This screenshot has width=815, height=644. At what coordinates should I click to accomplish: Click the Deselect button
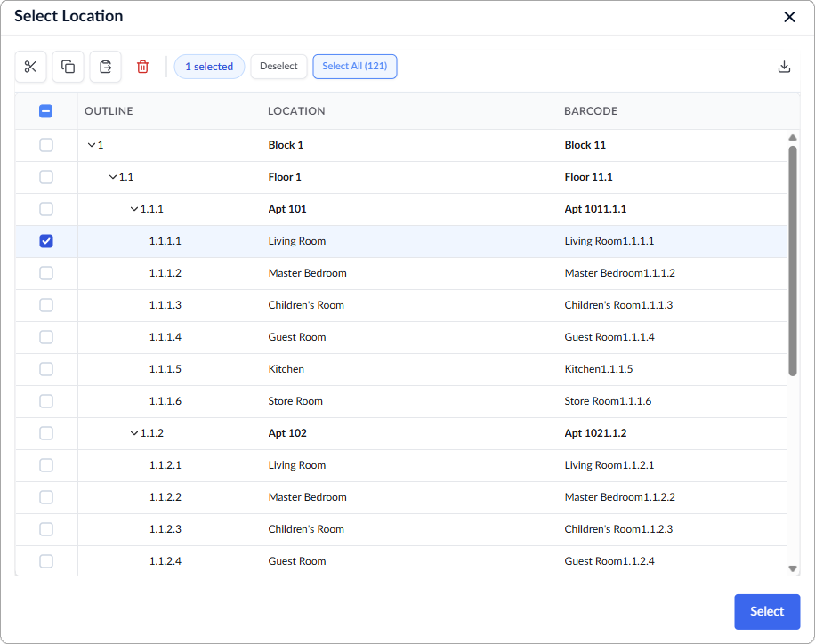tap(278, 67)
